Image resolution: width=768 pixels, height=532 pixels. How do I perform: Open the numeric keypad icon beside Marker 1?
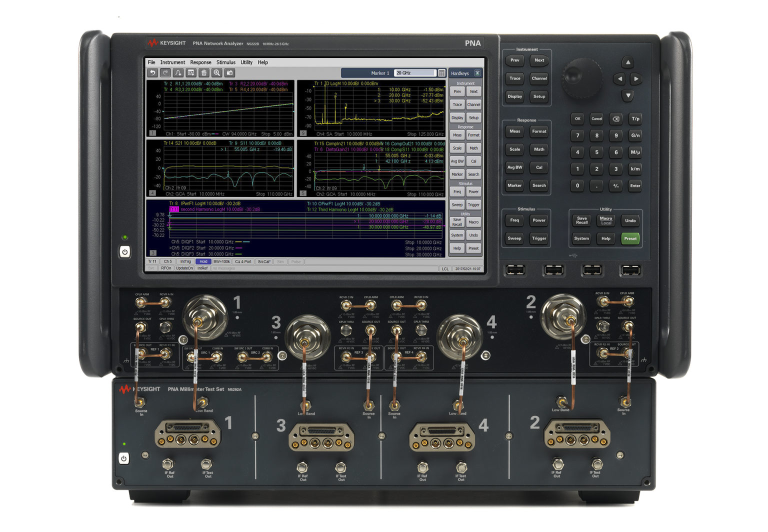442,73
